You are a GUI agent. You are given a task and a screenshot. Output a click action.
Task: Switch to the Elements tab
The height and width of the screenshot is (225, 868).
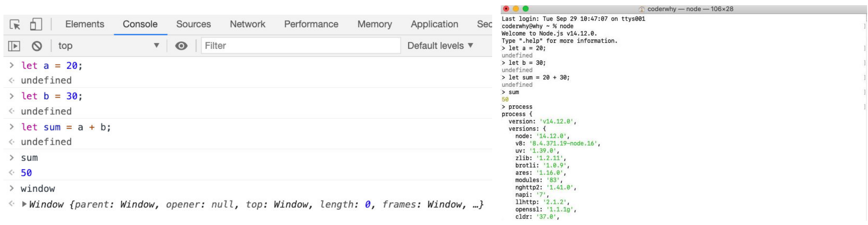tap(85, 24)
